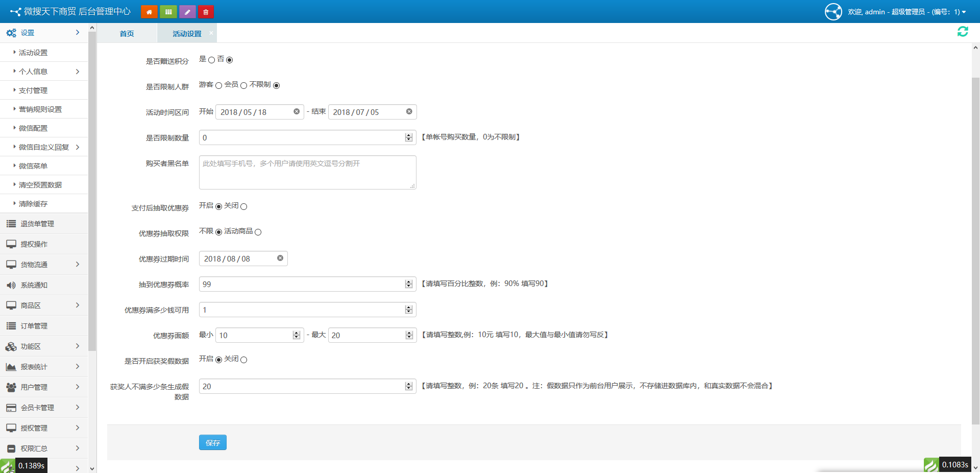Viewport: 980px width, 473px height.
Task: Clear the activity start date field
Action: (x=297, y=111)
